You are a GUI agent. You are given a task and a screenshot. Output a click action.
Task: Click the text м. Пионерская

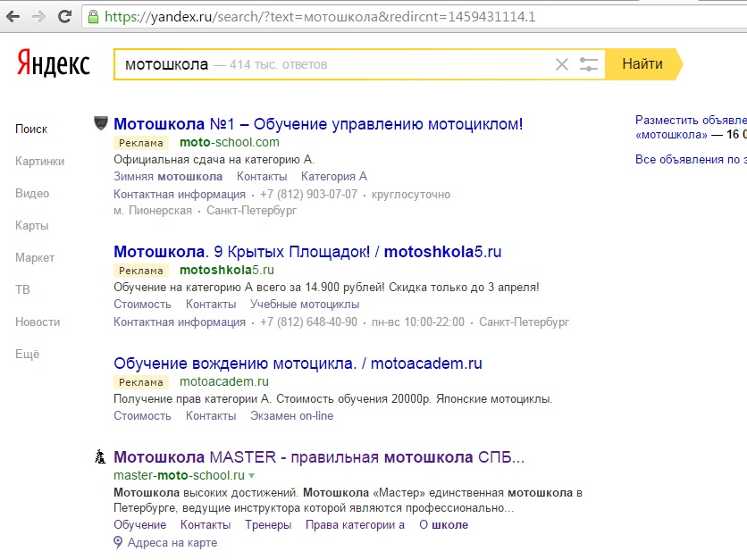click(x=153, y=211)
